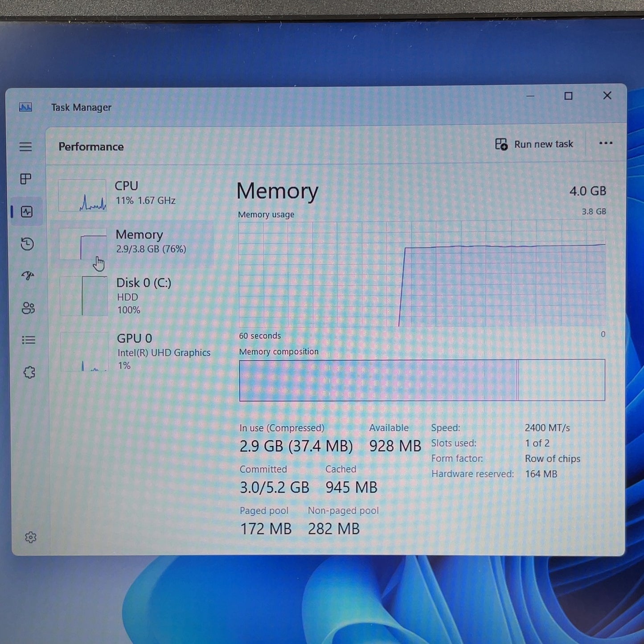Select Performance page icon in sidebar
Viewport: 644px width, 644px height.
27,211
